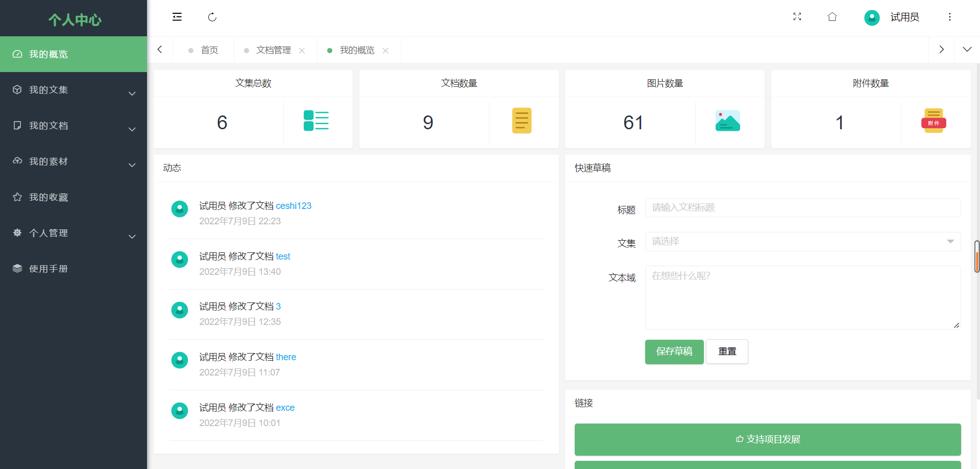Close the 我的概览 tab

point(386,50)
